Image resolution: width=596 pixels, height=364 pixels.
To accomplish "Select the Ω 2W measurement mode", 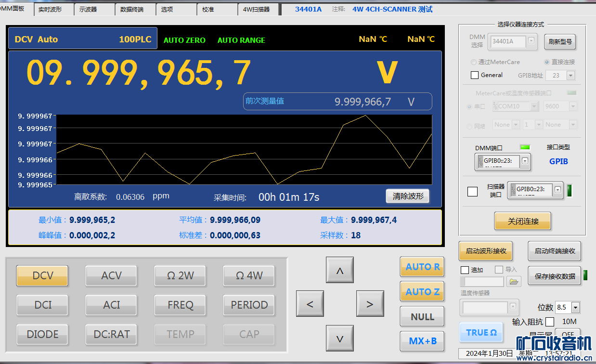I will point(180,276).
